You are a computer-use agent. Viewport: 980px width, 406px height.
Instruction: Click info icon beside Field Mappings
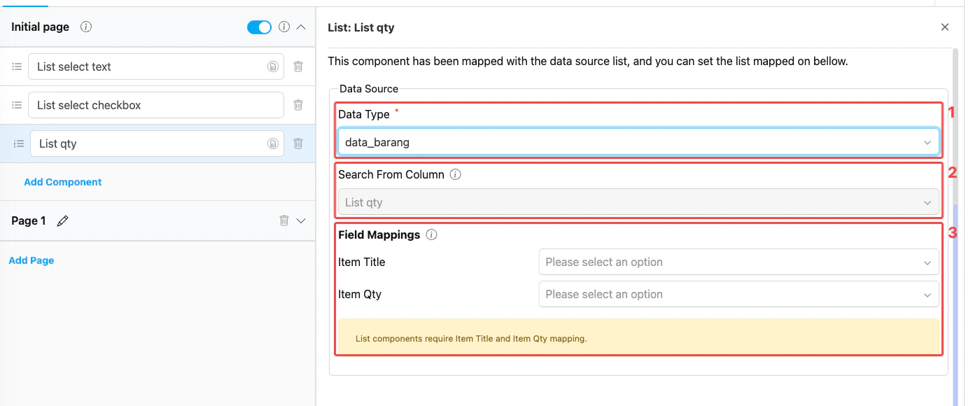[x=432, y=234]
